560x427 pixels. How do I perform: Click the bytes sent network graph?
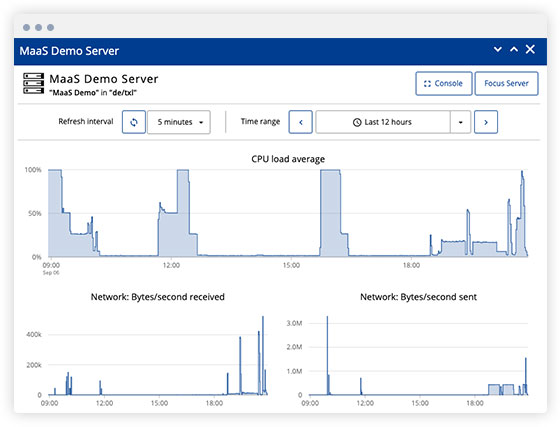click(418, 355)
